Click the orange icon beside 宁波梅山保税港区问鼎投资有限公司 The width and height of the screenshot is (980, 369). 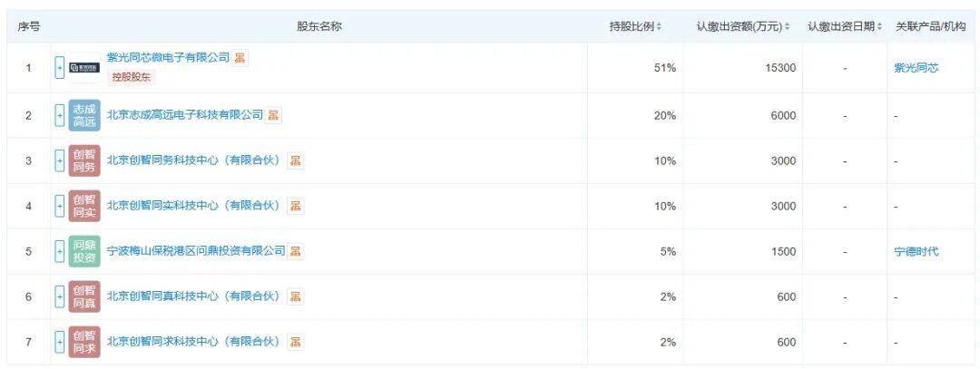tap(296, 251)
